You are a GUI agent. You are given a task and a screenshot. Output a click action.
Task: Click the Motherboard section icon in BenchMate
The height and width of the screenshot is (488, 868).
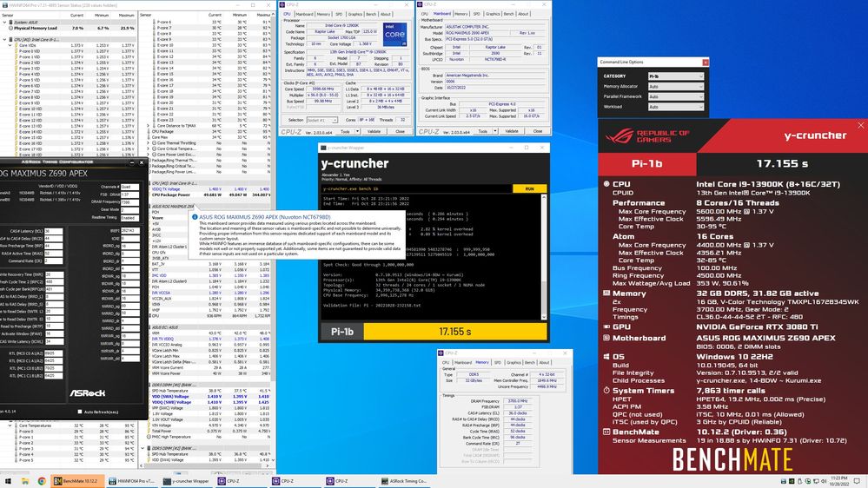[606, 338]
